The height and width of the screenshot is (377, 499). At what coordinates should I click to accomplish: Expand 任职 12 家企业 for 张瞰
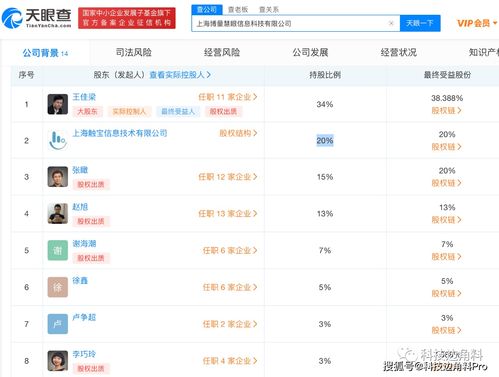pyautogui.click(x=228, y=177)
